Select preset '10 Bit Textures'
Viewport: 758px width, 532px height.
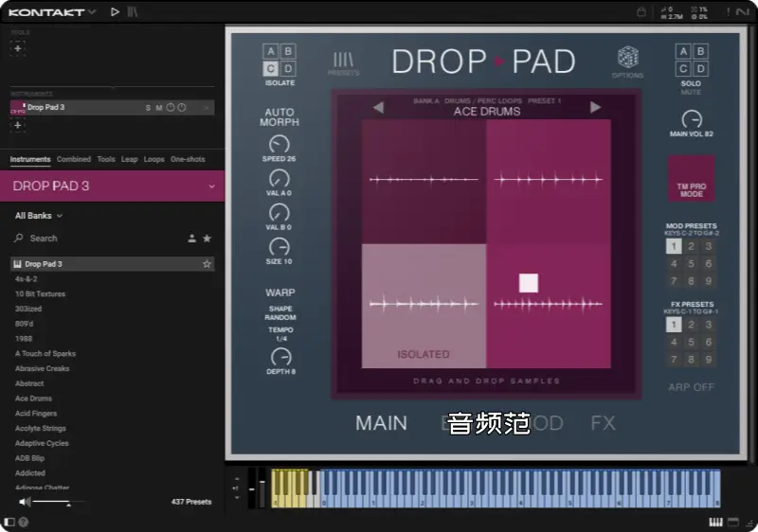click(40, 294)
